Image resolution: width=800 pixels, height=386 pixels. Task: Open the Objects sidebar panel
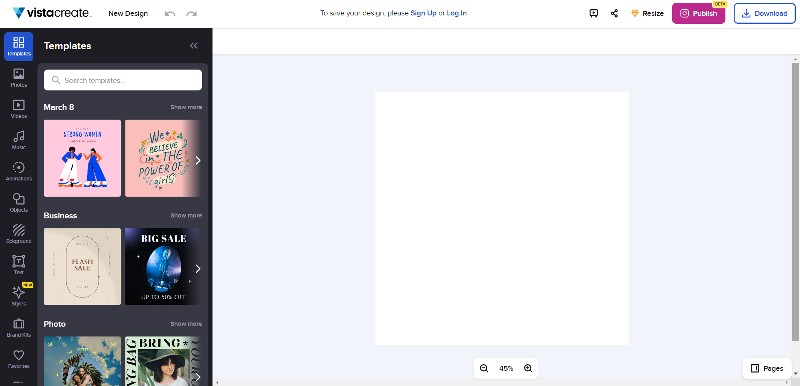click(x=18, y=202)
